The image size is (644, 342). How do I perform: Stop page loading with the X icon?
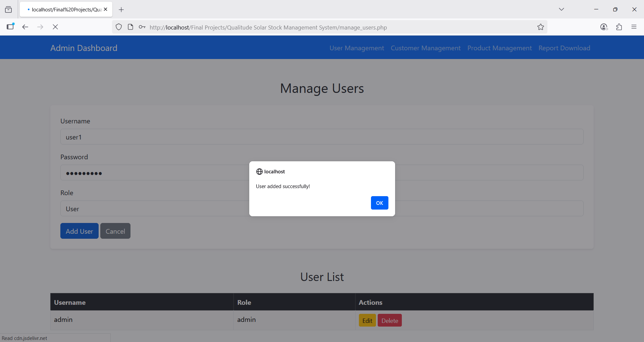55,27
